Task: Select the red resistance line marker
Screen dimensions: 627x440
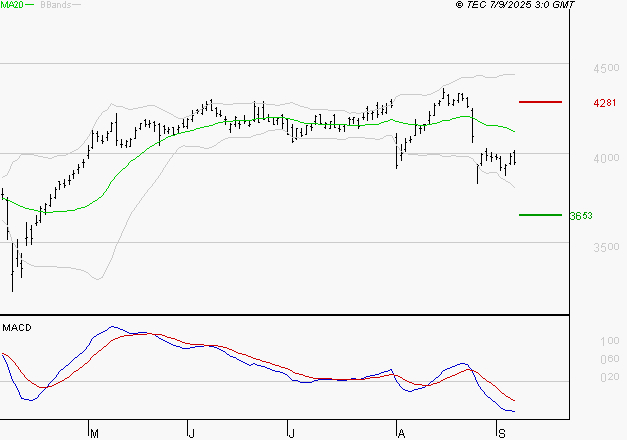Action: 541,101
